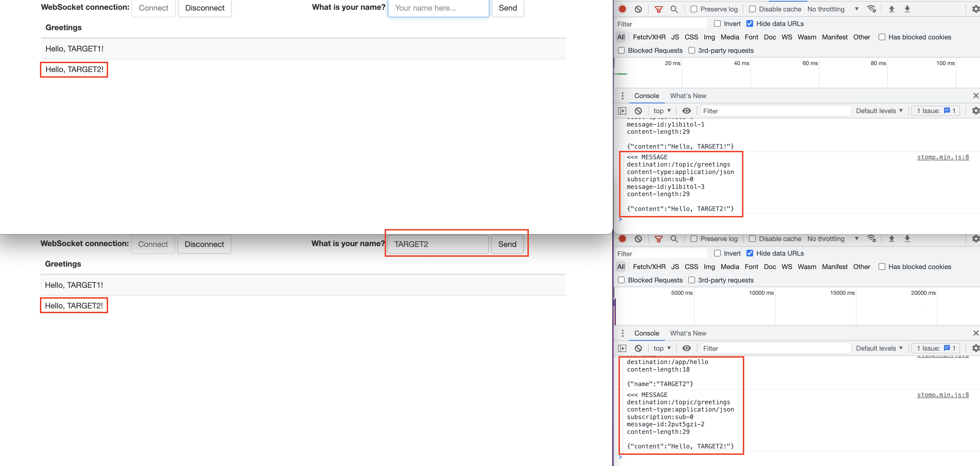Open search in lower DevTools network toolbar
980x466 pixels.
[x=674, y=239]
